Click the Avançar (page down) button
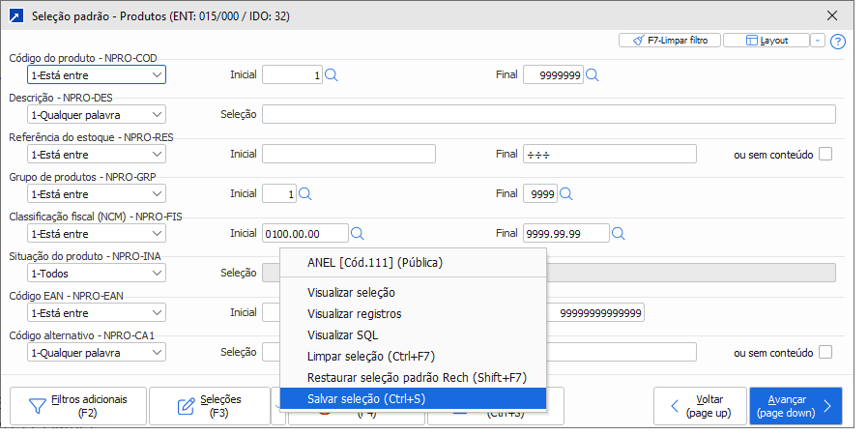This screenshot has height=435, width=868. (796, 406)
